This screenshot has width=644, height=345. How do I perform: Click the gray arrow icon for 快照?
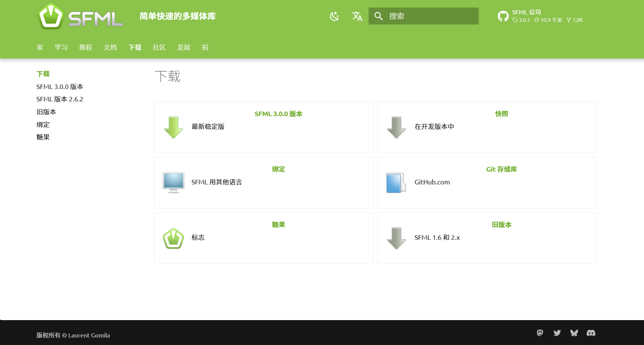(x=397, y=127)
